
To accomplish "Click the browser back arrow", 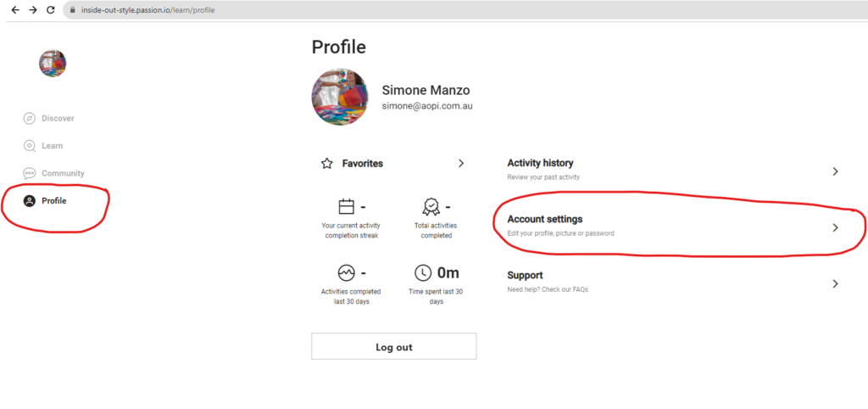I will pyautogui.click(x=15, y=10).
